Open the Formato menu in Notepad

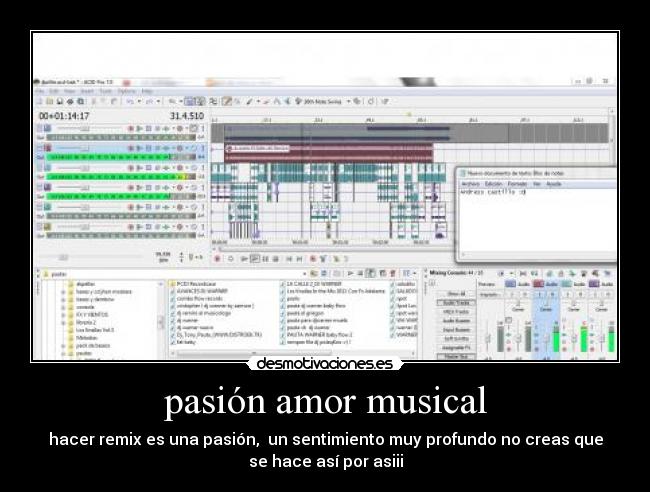coord(517,184)
